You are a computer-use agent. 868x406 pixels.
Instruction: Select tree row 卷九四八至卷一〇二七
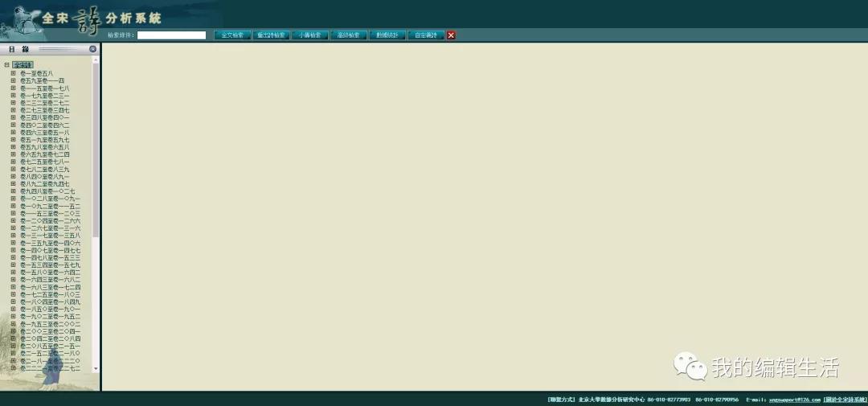[47, 191]
